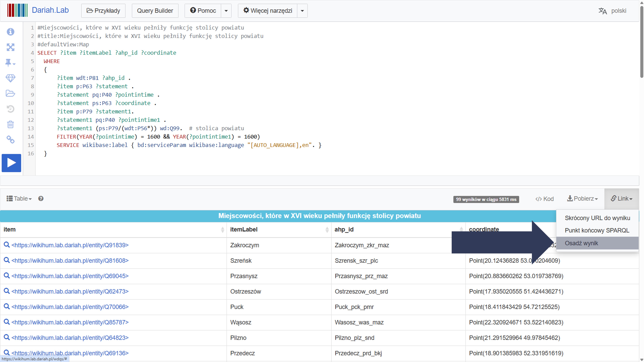Toggle fullscreen editor with expand arrows icon
This screenshot has height=362, width=644.
[11, 47]
